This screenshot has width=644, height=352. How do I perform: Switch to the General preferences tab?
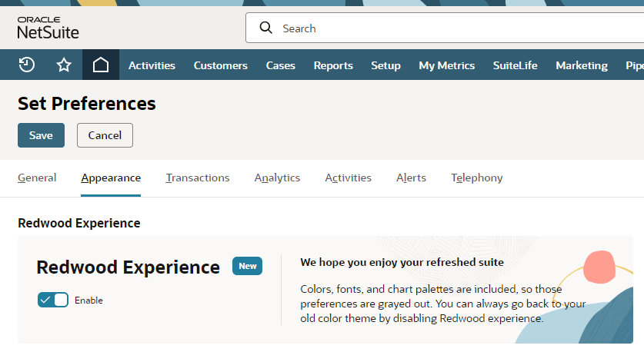click(37, 178)
